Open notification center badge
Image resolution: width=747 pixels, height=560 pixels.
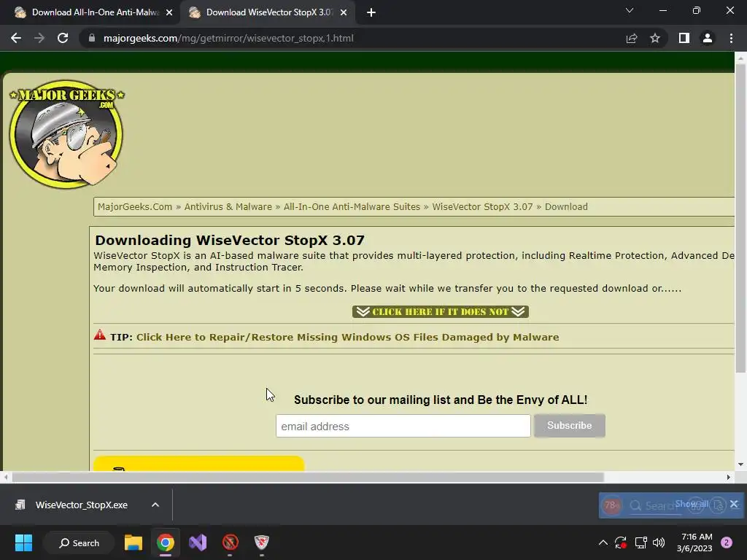coord(727,542)
